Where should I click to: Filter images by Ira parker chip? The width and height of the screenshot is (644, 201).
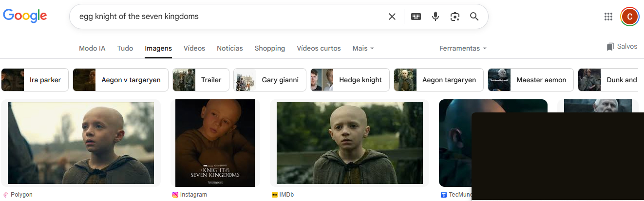(35, 80)
